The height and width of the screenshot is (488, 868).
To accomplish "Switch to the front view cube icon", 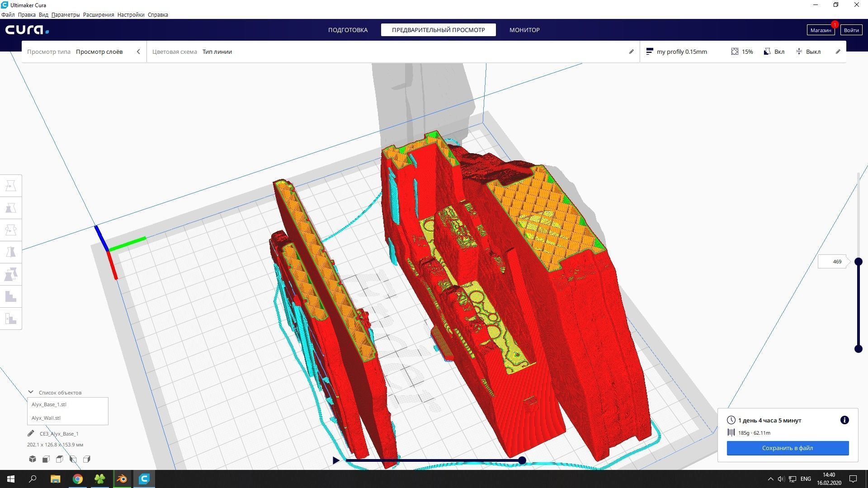I will [46, 459].
